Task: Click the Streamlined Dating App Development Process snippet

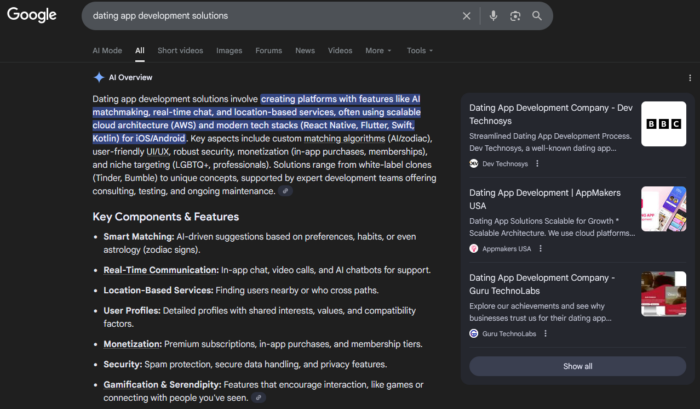Action: click(550, 142)
